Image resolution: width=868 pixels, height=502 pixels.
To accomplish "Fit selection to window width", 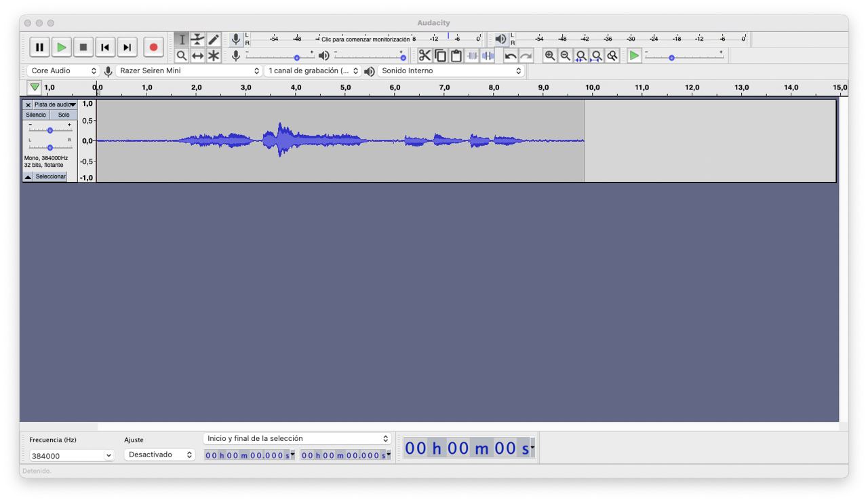I will pyautogui.click(x=580, y=56).
